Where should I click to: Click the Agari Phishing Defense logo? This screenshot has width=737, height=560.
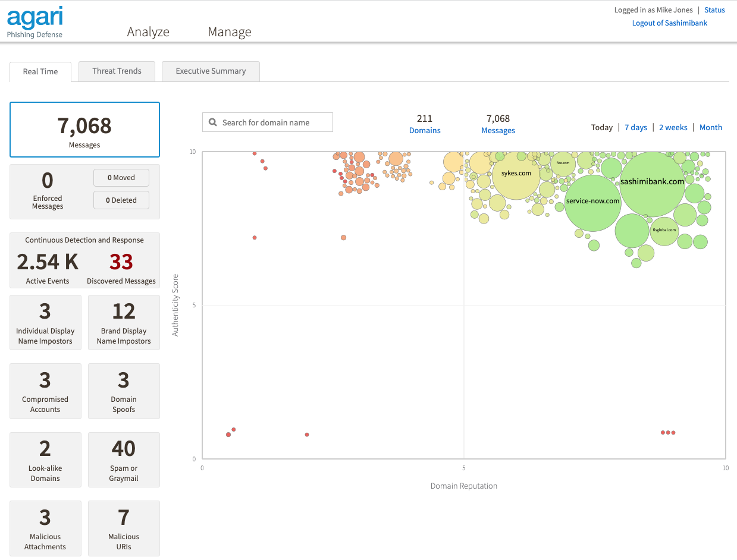point(35,23)
